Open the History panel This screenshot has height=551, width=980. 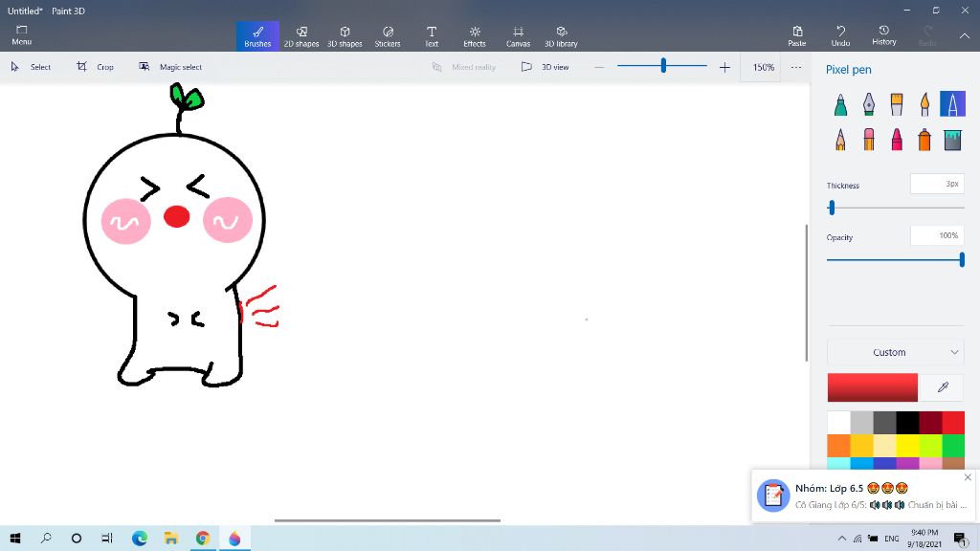(883, 35)
